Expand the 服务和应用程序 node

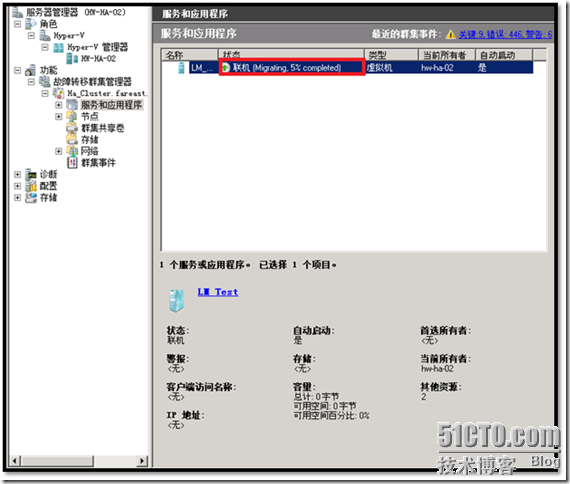pos(59,105)
